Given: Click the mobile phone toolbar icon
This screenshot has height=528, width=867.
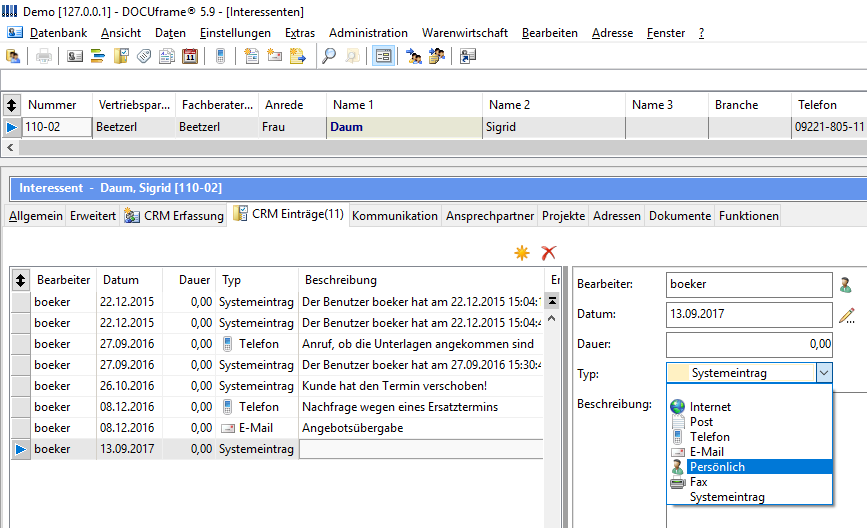Looking at the screenshot, I should pyautogui.click(x=221, y=56).
